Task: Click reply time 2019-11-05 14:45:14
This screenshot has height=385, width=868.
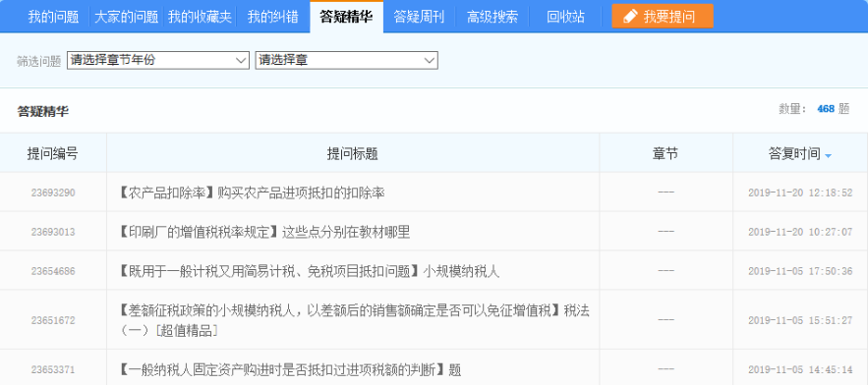Action: coord(800,369)
